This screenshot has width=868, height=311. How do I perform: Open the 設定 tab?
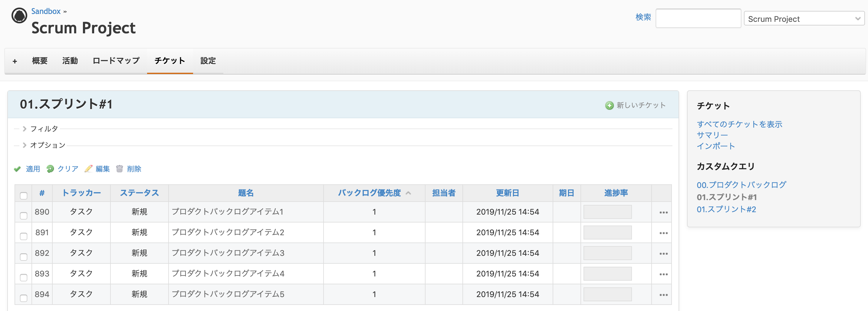click(x=208, y=61)
